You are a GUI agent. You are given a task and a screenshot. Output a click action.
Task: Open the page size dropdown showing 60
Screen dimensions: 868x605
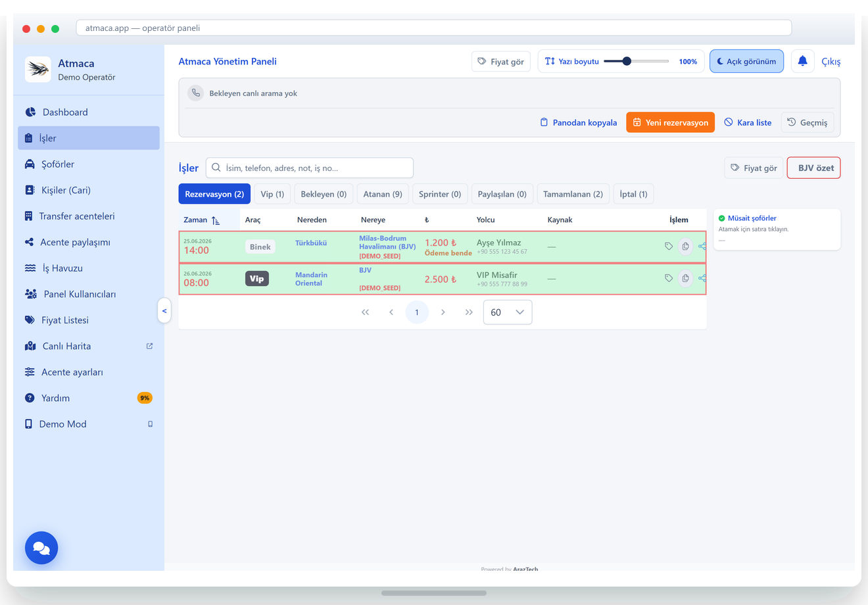(x=508, y=312)
